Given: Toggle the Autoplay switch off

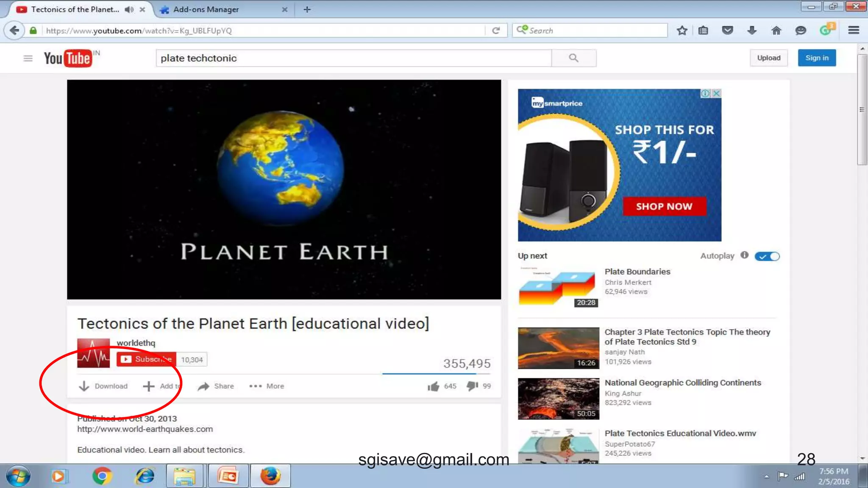Looking at the screenshot, I should tap(767, 256).
